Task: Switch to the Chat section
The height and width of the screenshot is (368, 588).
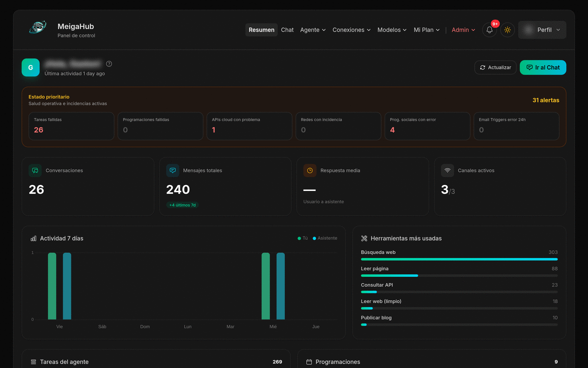Action: click(x=287, y=30)
